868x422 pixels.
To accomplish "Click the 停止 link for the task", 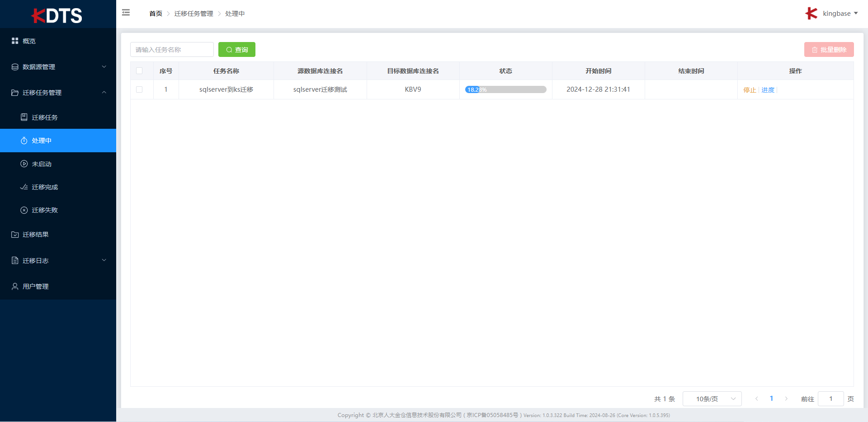I will click(750, 90).
